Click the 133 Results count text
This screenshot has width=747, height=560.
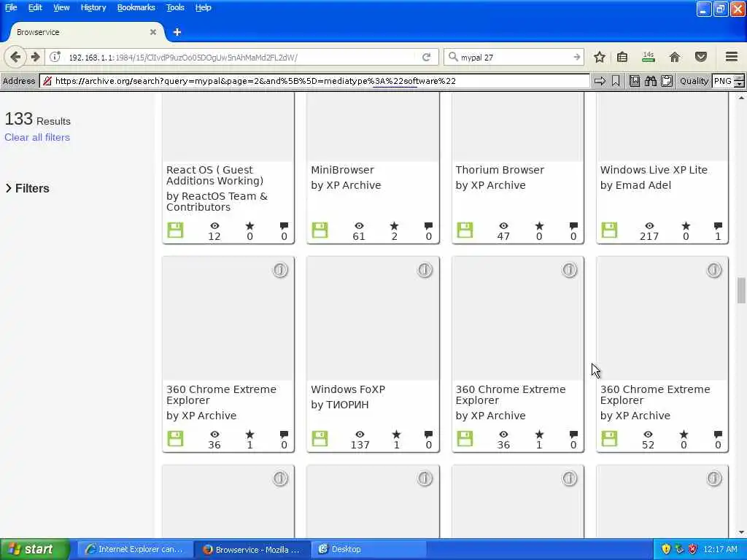tap(38, 119)
